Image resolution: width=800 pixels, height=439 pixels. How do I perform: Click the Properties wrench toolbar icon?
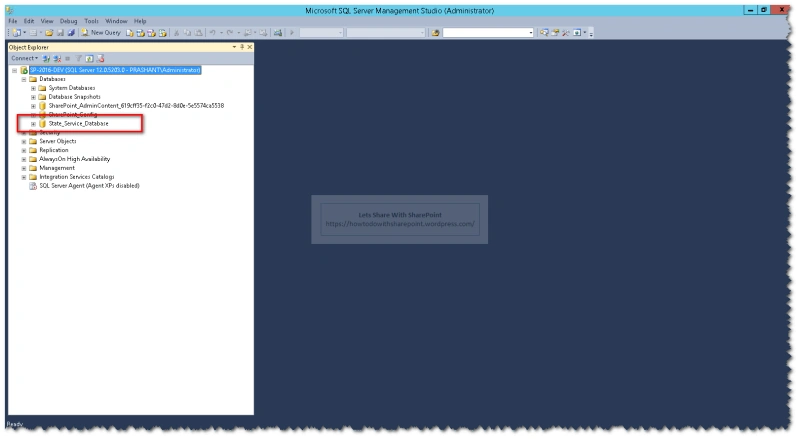click(x=566, y=33)
